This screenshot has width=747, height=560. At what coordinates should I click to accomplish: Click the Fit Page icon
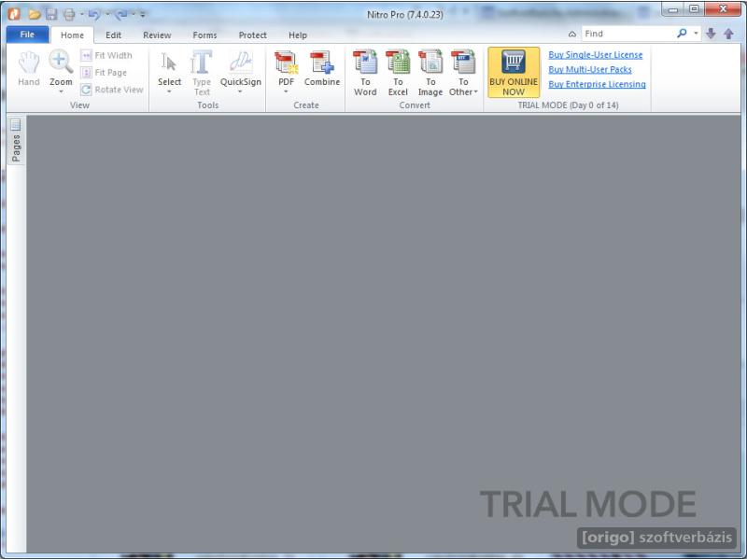pos(86,73)
